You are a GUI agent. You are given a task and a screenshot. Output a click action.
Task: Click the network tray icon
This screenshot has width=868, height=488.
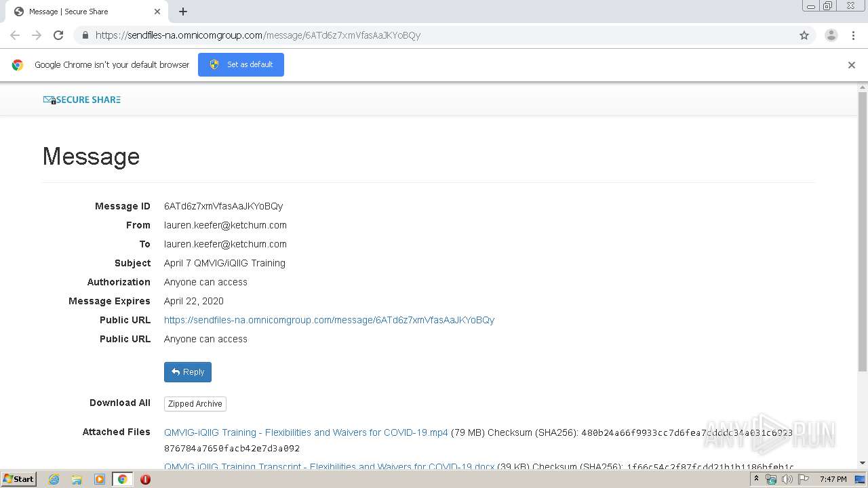[771, 479]
